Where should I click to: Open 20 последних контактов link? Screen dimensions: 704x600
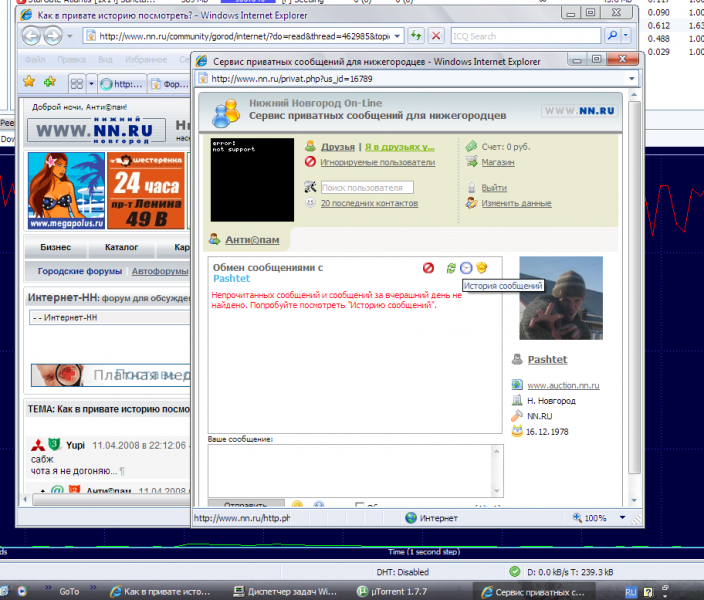(369, 203)
